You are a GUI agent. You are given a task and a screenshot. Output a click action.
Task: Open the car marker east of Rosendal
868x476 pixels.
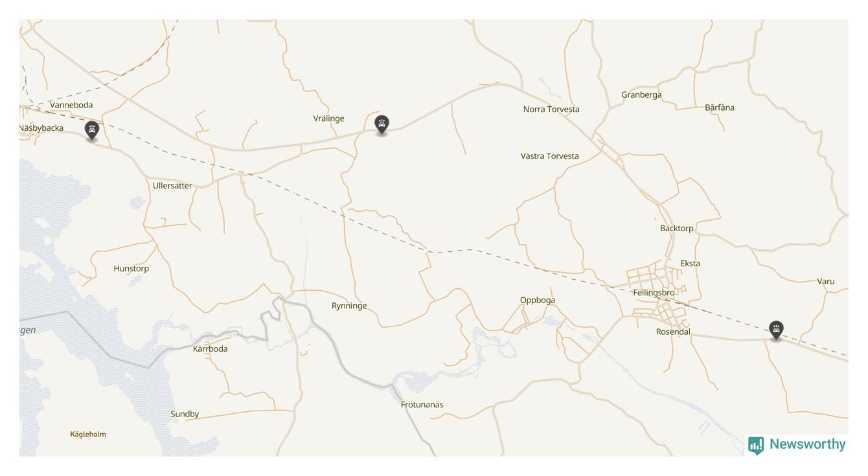tap(776, 330)
